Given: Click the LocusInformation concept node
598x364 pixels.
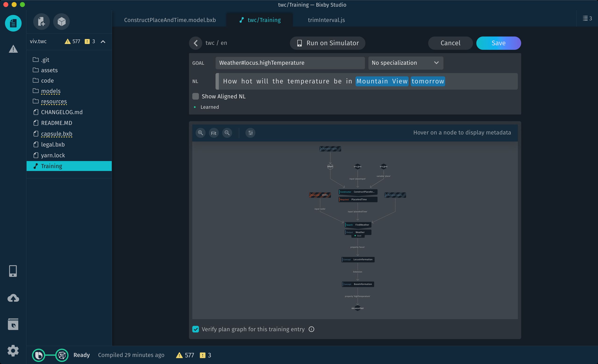Looking at the screenshot, I should [358, 259].
